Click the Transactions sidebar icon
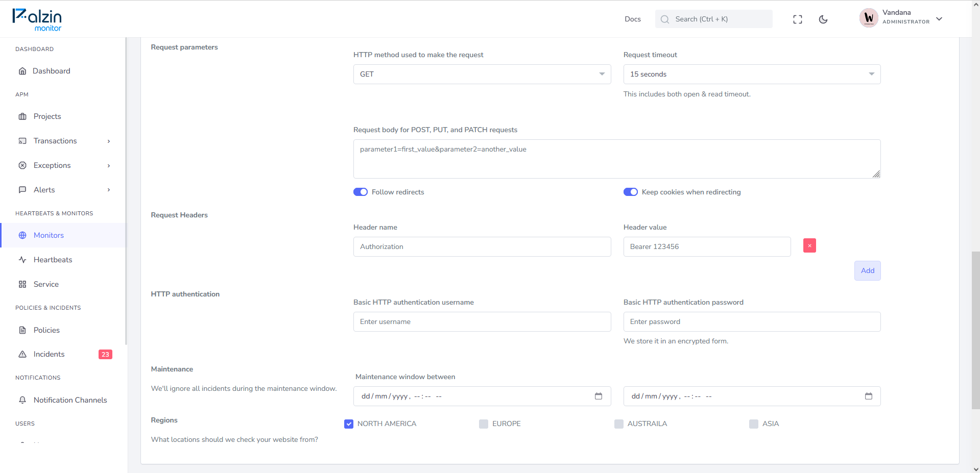 (22, 141)
